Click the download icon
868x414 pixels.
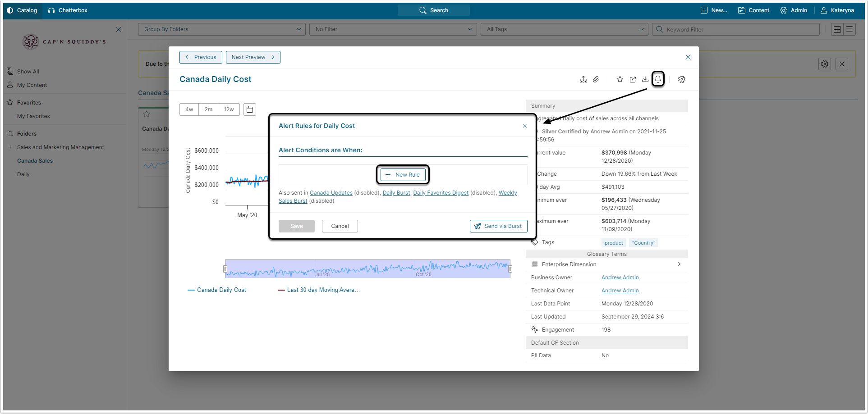tap(645, 79)
